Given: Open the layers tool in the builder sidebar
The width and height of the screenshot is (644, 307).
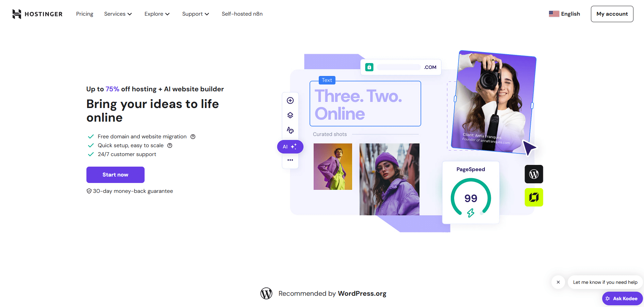Looking at the screenshot, I should point(290,115).
